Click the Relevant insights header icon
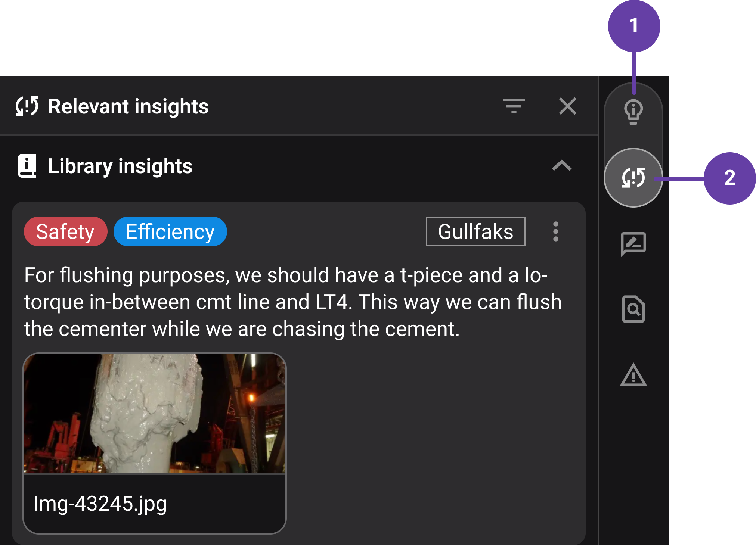756x545 pixels. (27, 106)
